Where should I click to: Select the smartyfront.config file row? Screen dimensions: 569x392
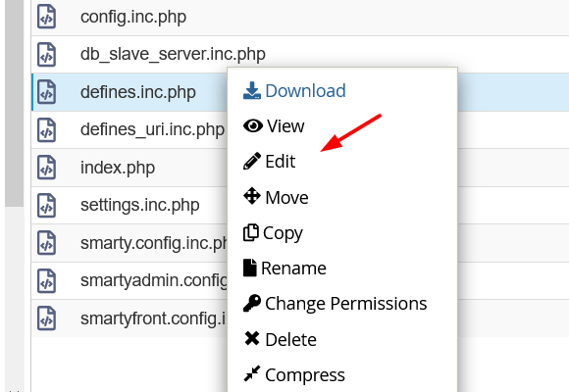tap(129, 318)
